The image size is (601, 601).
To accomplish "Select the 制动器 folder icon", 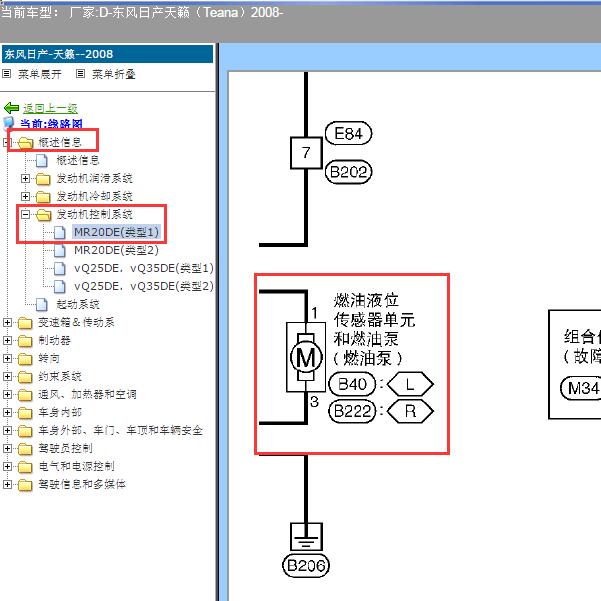I will point(25,341).
